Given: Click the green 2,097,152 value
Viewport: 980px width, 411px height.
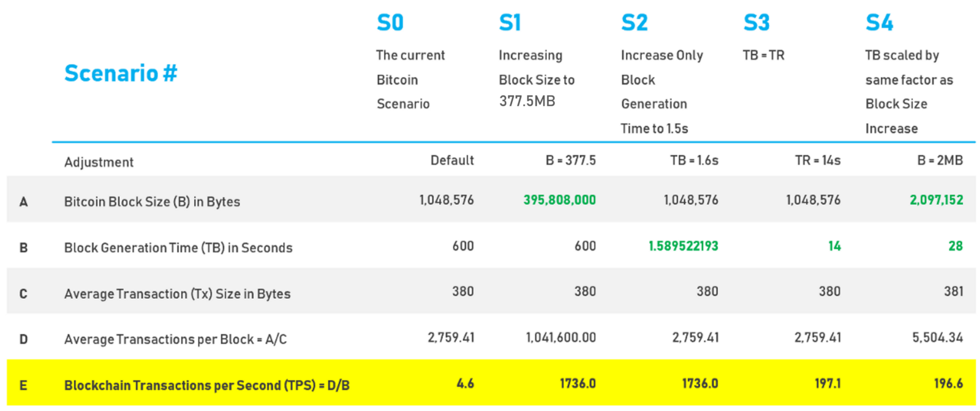Looking at the screenshot, I should [x=936, y=200].
